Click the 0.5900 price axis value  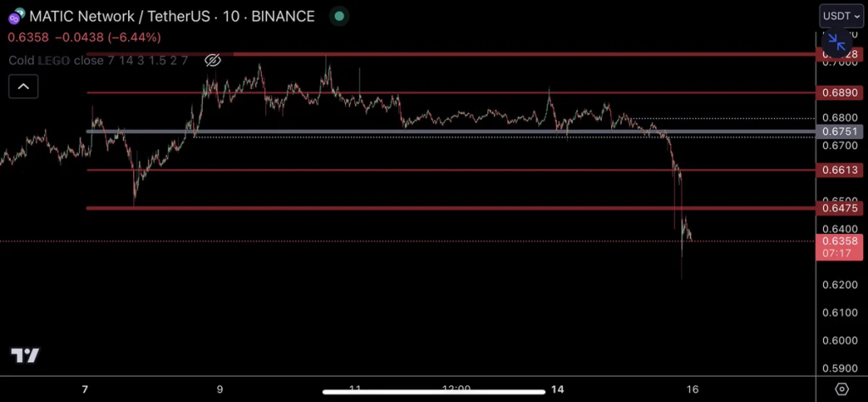tap(840, 368)
